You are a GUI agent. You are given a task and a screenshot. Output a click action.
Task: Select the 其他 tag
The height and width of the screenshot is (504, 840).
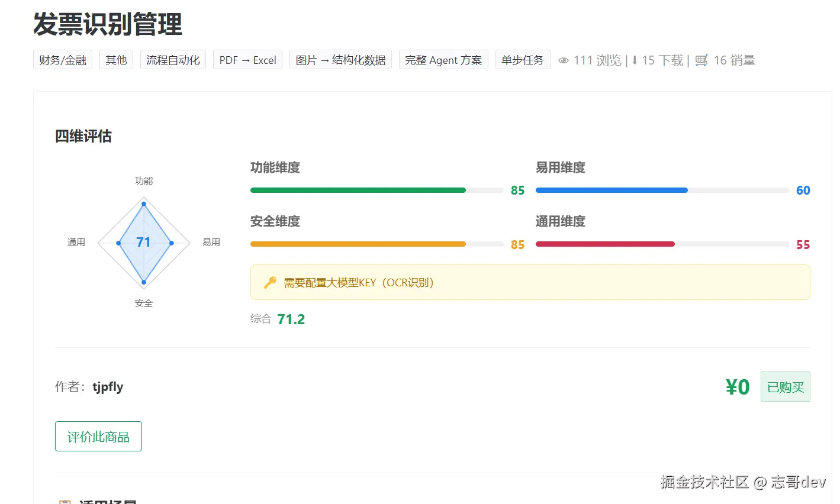[116, 60]
